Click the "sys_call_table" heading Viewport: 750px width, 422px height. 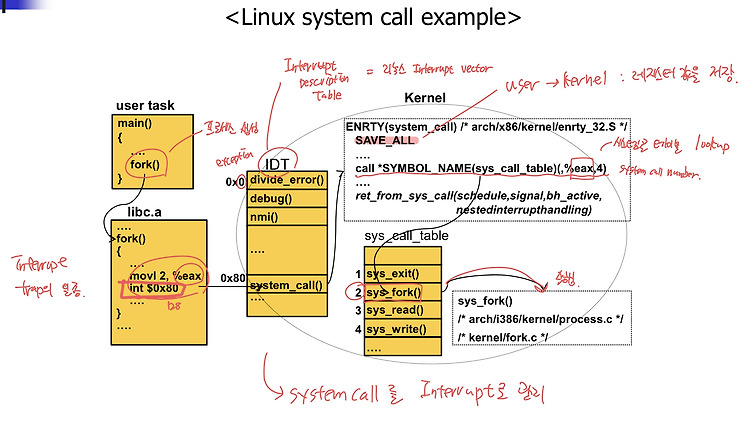(406, 236)
